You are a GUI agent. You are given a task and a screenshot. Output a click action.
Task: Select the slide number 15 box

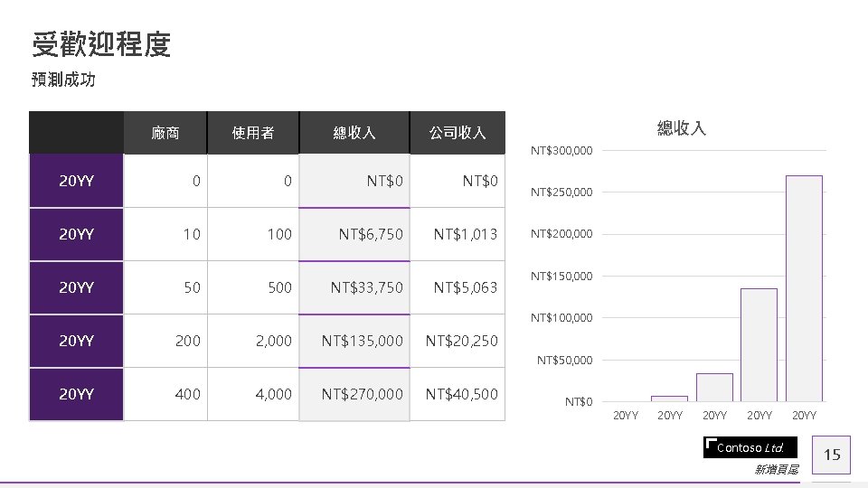coord(832,454)
